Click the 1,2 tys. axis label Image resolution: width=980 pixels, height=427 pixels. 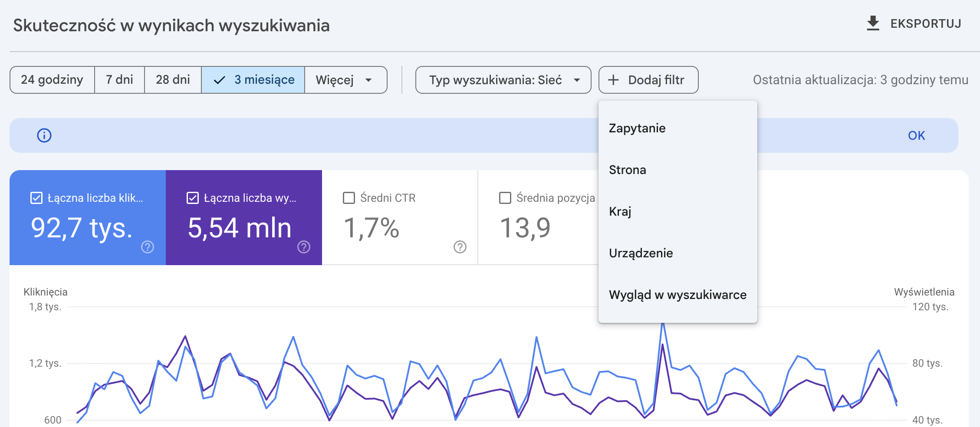[45, 363]
